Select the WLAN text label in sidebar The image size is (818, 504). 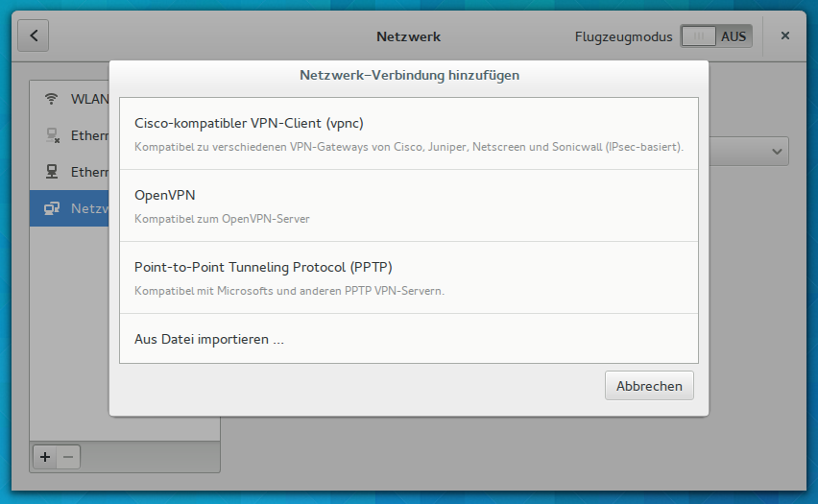[89, 100]
